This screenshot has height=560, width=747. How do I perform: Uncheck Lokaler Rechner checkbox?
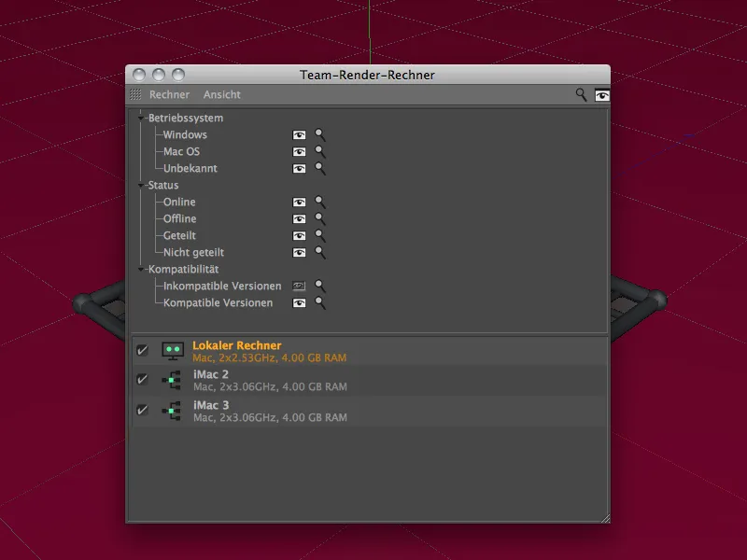click(142, 351)
